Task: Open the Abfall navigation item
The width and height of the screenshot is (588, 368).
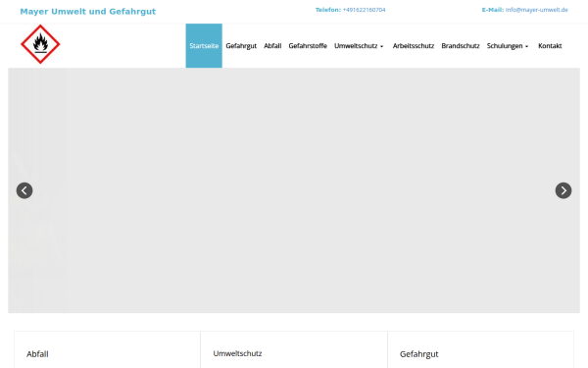Action: [272, 46]
